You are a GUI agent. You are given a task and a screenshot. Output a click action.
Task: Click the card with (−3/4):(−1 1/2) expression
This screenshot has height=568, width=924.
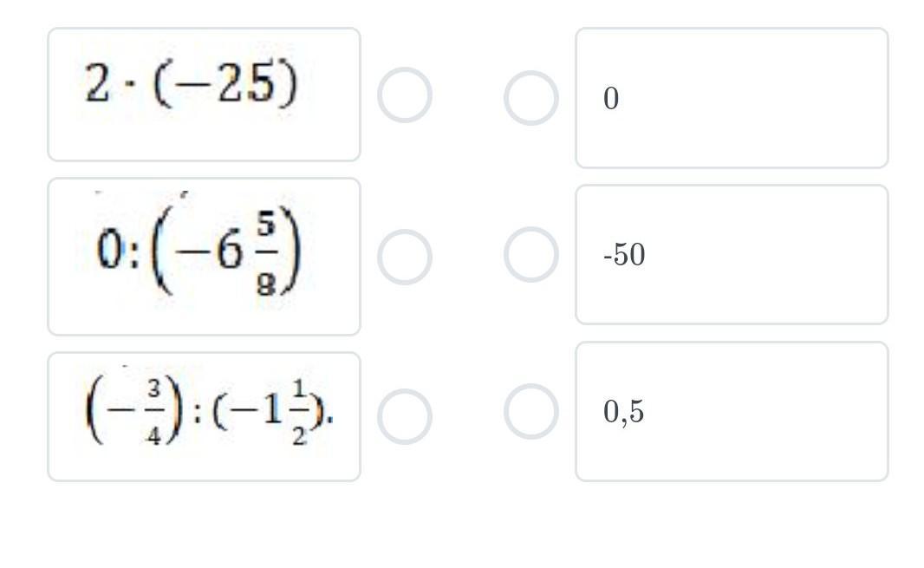pos(204,416)
